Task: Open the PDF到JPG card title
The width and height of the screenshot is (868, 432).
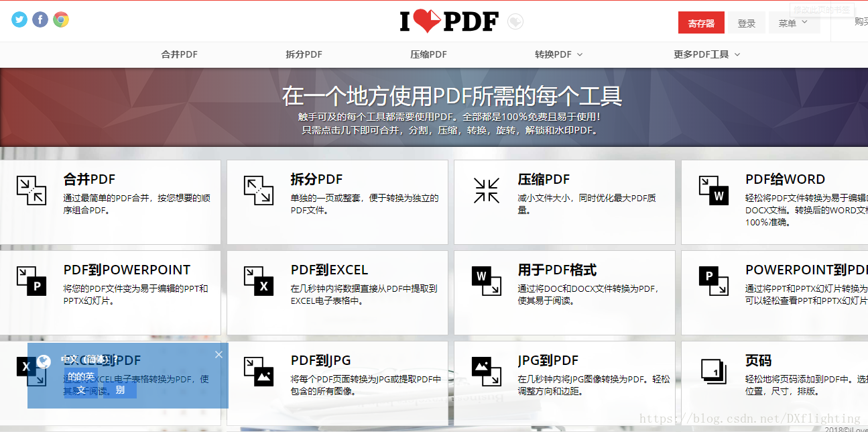Action: [x=320, y=360]
